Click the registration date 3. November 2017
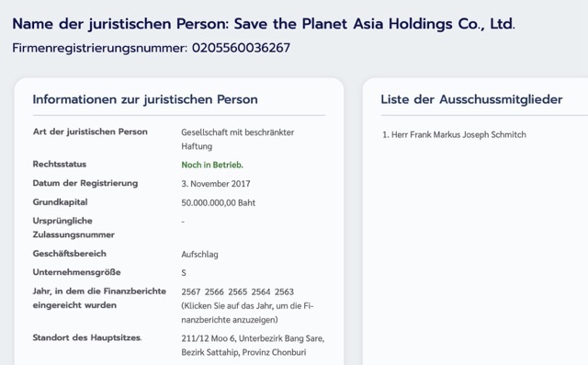This screenshot has height=365, width=588. [x=216, y=184]
